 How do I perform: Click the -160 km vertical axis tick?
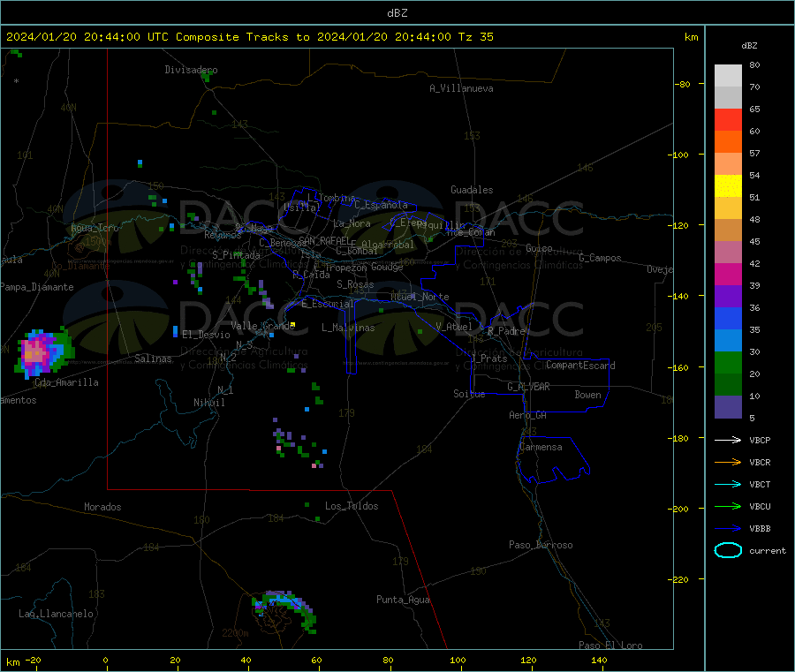click(680, 367)
